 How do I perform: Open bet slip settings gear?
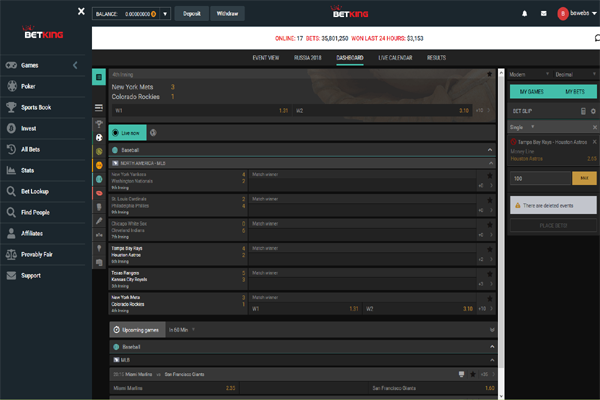[x=593, y=111]
